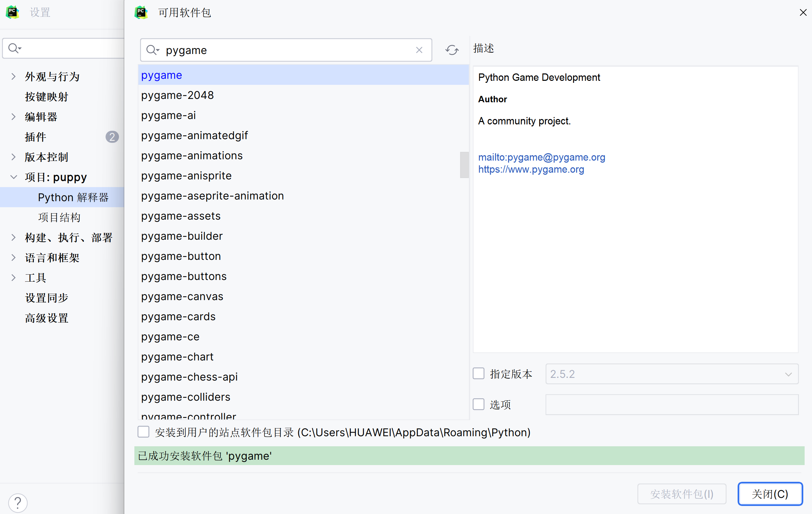Open the help question mark button
Screen dimensions: 812x514
pyautogui.click(x=18, y=503)
